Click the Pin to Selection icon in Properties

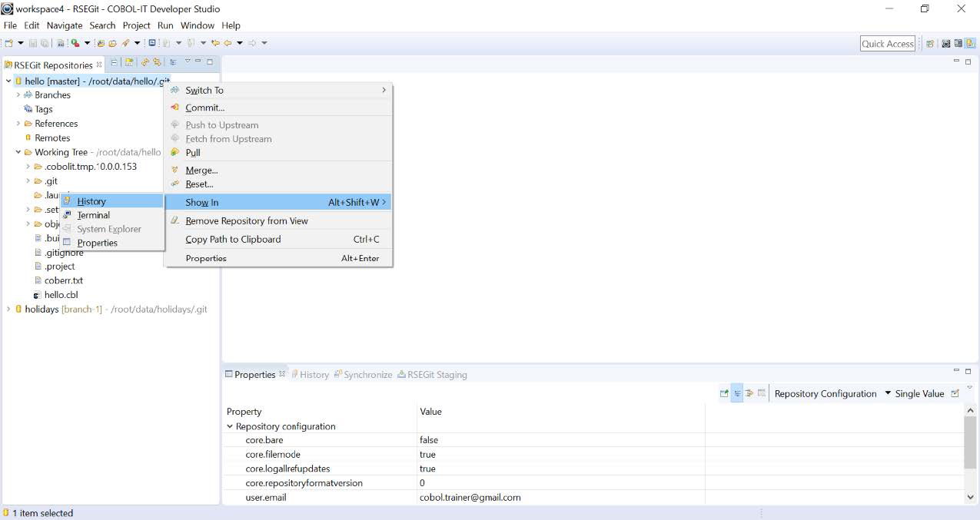click(x=724, y=393)
